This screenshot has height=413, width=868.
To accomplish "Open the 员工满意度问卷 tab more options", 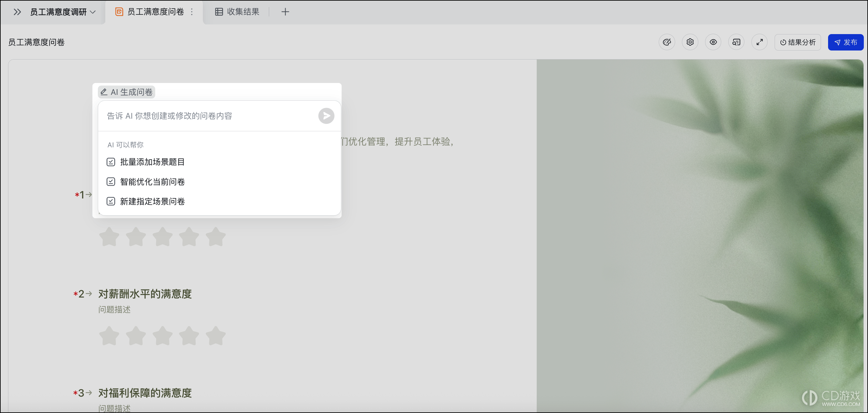I will click(x=192, y=12).
